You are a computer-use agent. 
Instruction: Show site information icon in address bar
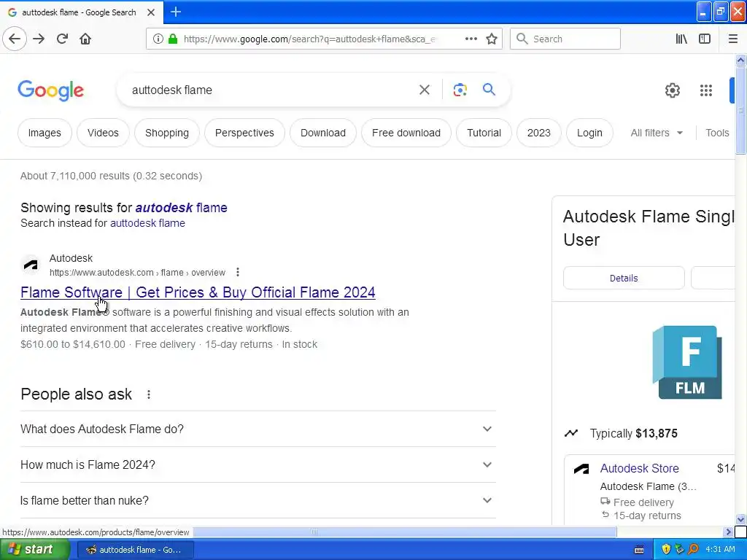tap(158, 39)
